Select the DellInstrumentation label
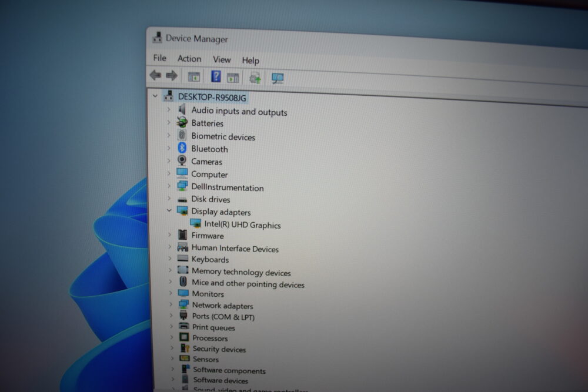 [228, 187]
